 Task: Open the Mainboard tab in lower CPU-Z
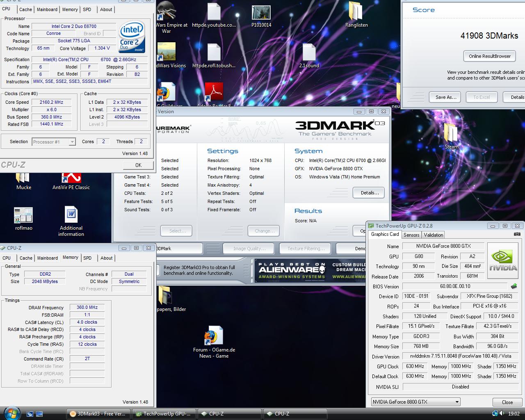tap(48, 258)
